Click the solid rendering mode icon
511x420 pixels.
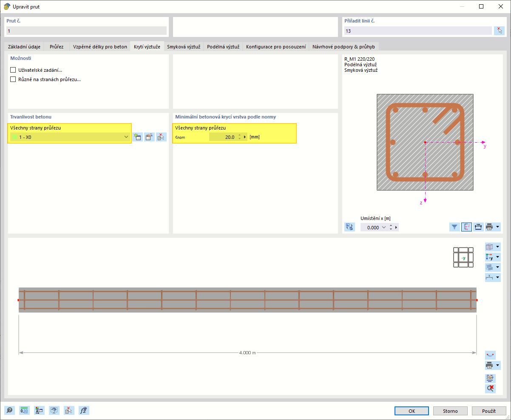489,267
